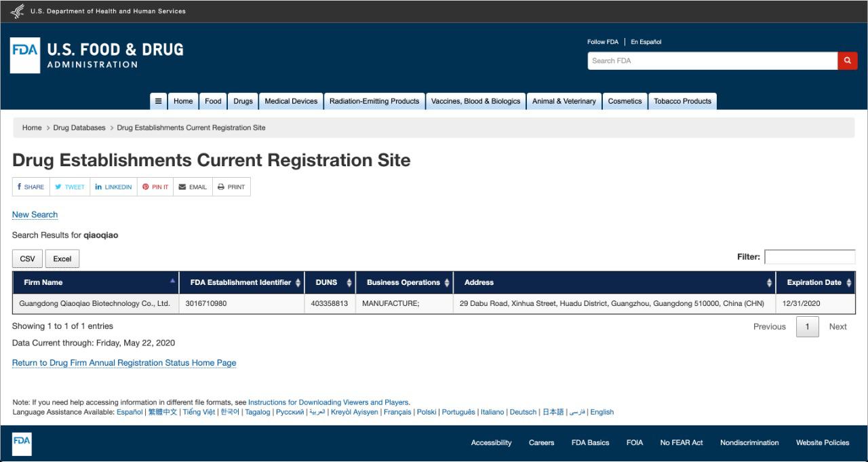Click Home in the breadcrumb
Screen dimensions: 868x462
32,128
